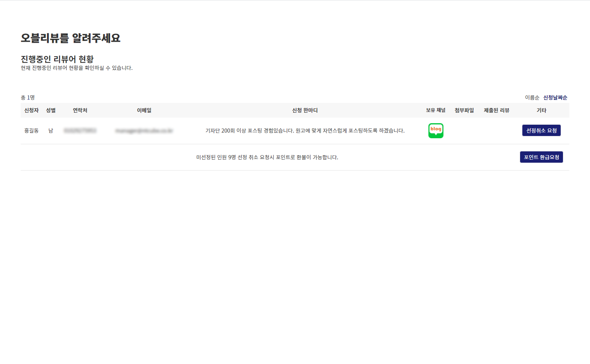The height and width of the screenshot is (364, 590).
Task: Select the 신청 한마디 column header
Action: [305, 110]
